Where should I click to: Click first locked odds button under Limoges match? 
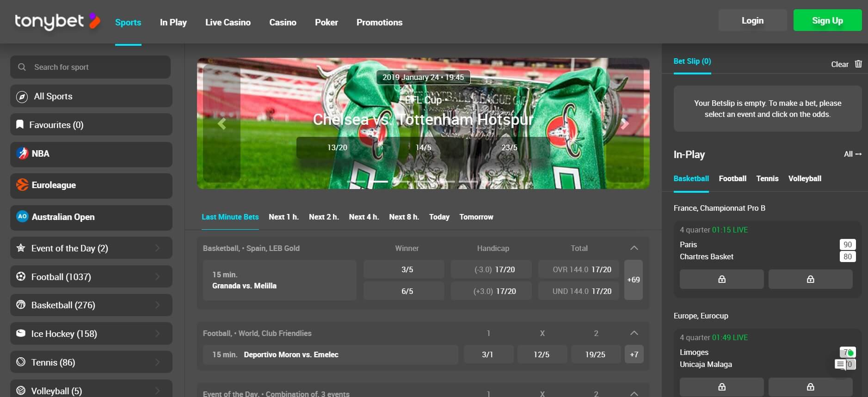tap(721, 387)
